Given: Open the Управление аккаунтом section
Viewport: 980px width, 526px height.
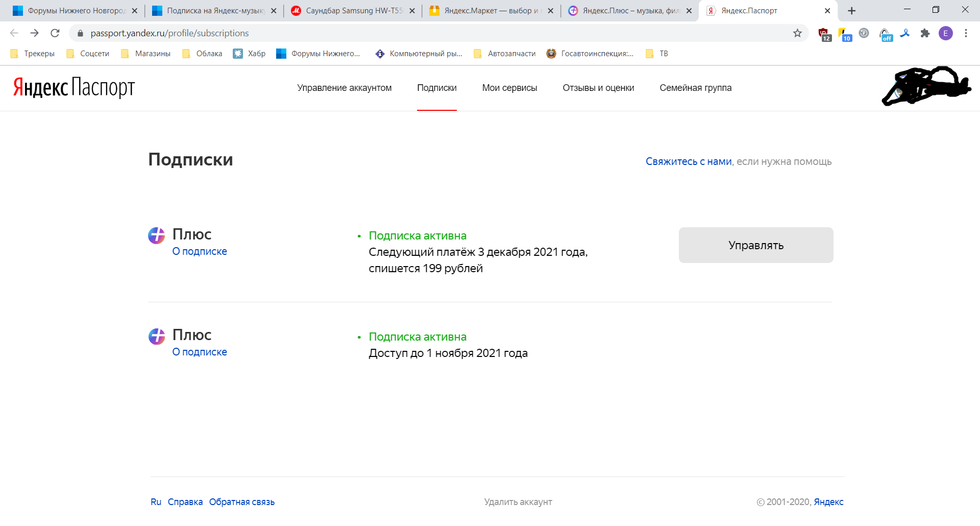Looking at the screenshot, I should point(345,88).
